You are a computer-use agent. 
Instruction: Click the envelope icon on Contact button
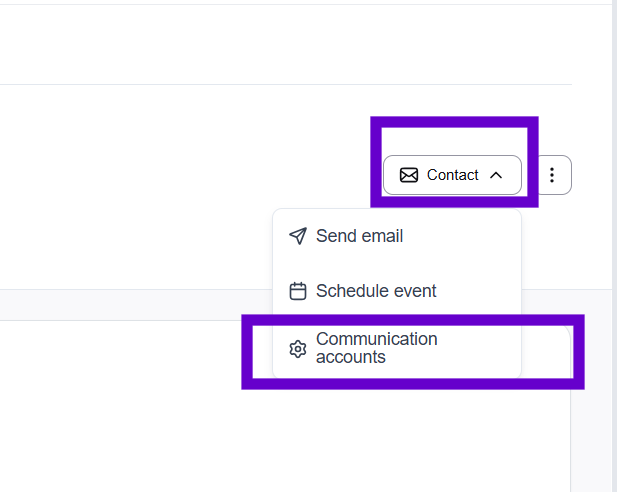[408, 175]
